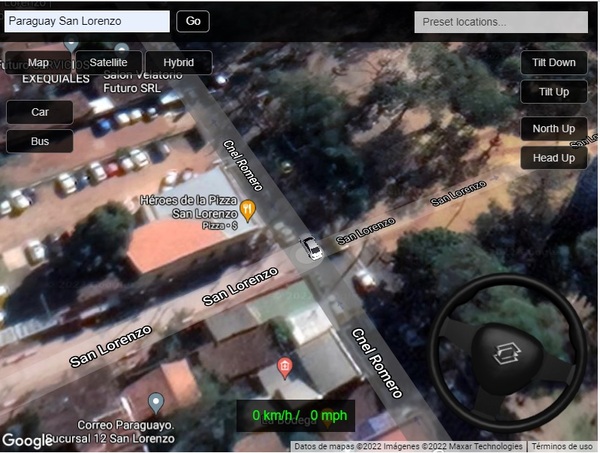Set orientation to North Up
This screenshot has width=600, height=453.
click(x=554, y=129)
